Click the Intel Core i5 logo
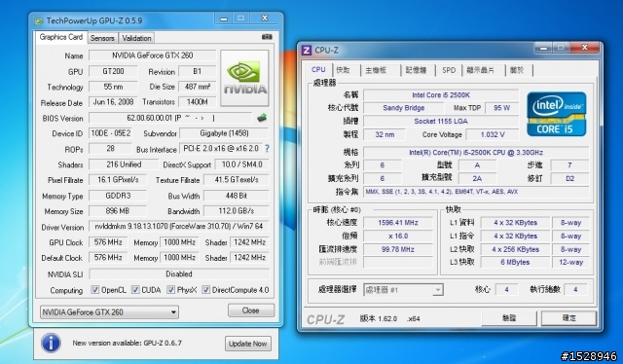 pos(556,114)
